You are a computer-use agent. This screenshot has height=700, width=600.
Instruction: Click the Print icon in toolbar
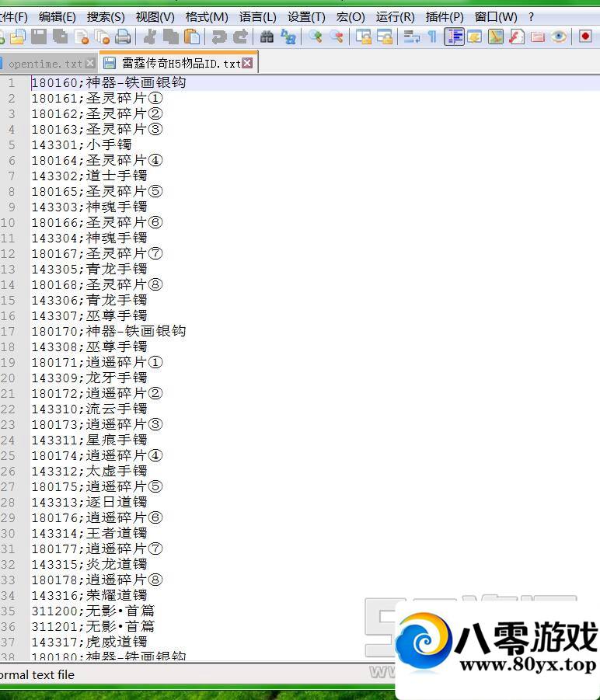[x=123, y=37]
